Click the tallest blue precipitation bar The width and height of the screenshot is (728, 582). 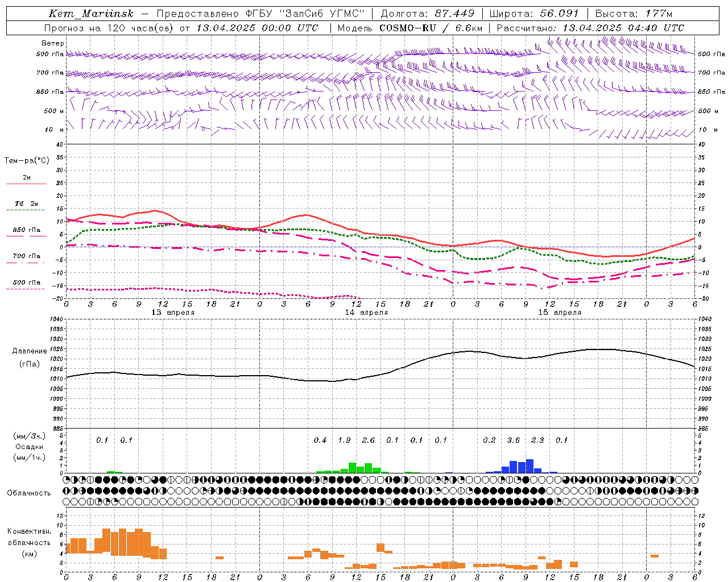point(530,466)
